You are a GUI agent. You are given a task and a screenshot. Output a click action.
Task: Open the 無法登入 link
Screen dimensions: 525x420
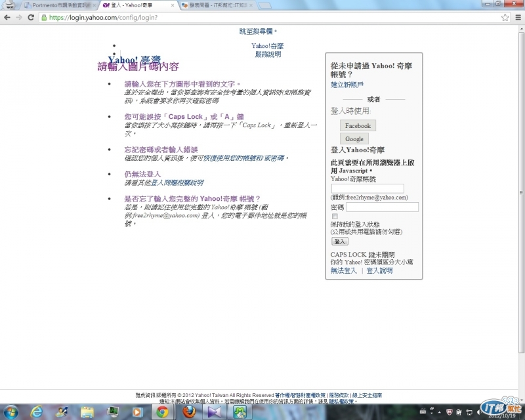pos(343,270)
